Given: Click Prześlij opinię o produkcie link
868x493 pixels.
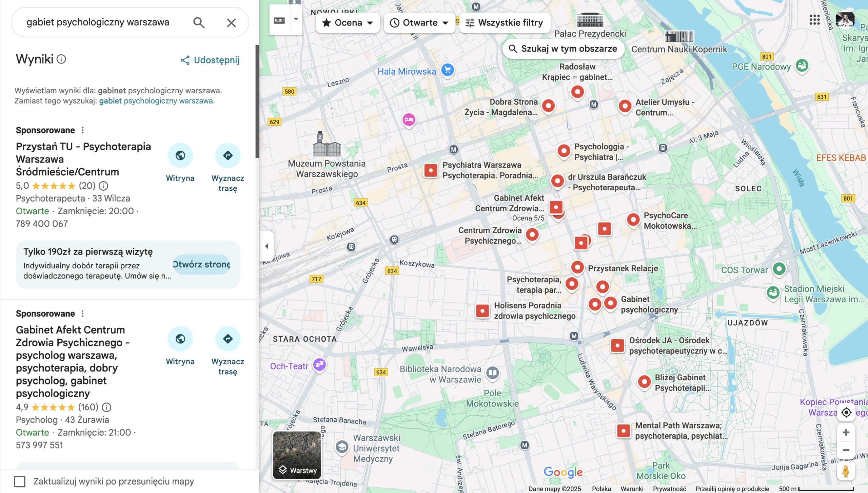Looking at the screenshot, I should [x=732, y=489].
